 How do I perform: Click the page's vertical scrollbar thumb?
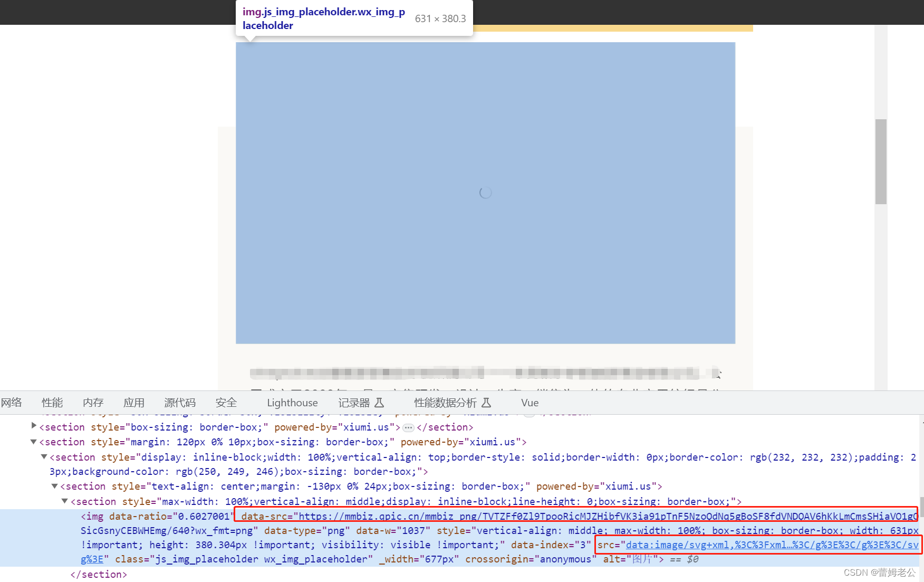pyautogui.click(x=880, y=161)
